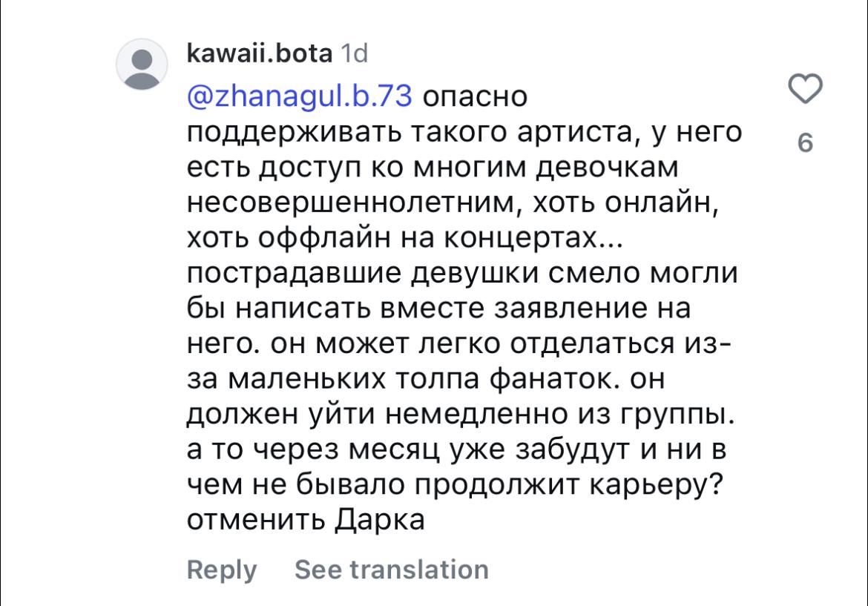Image resolution: width=868 pixels, height=606 pixels.
Task: Open the kawaii.bota username link
Action: tap(260, 53)
